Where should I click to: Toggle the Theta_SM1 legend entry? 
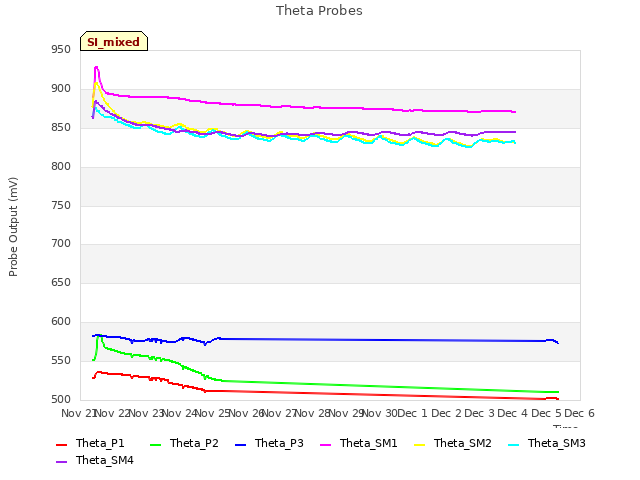(359, 443)
